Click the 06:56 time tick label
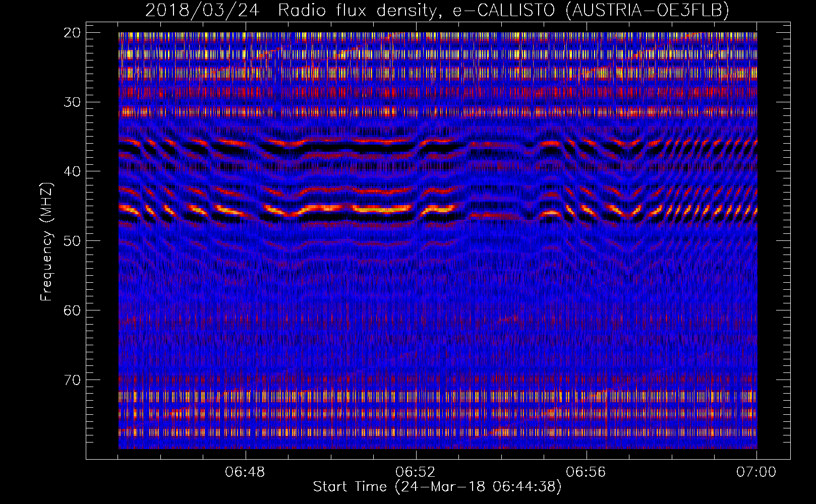This screenshot has height=504, width=816. coord(586,472)
